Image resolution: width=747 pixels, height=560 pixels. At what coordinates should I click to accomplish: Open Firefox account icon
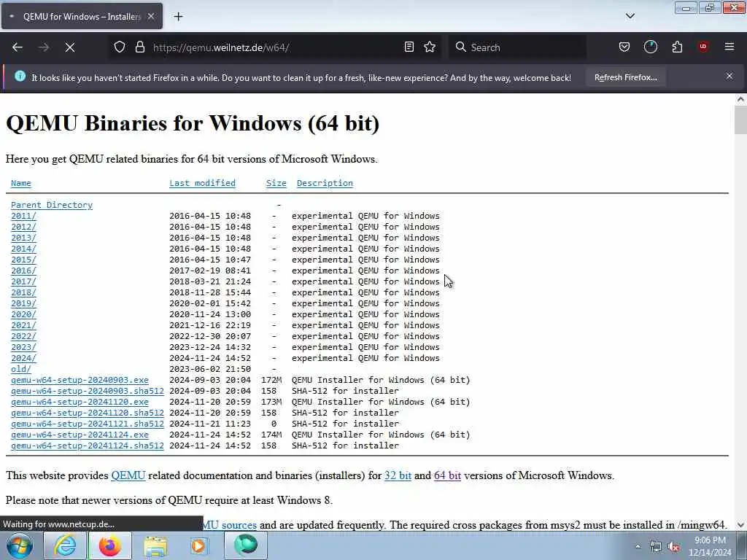tap(650, 47)
